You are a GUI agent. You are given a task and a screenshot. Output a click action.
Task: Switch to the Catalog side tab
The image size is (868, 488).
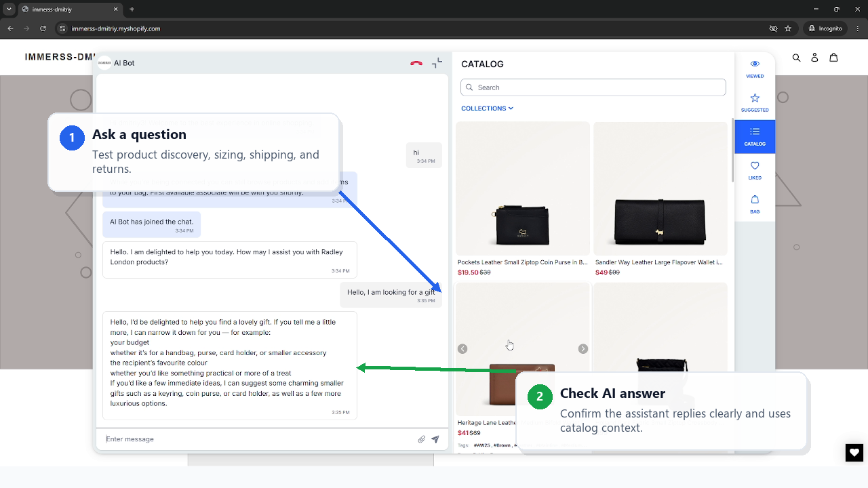pyautogui.click(x=755, y=136)
